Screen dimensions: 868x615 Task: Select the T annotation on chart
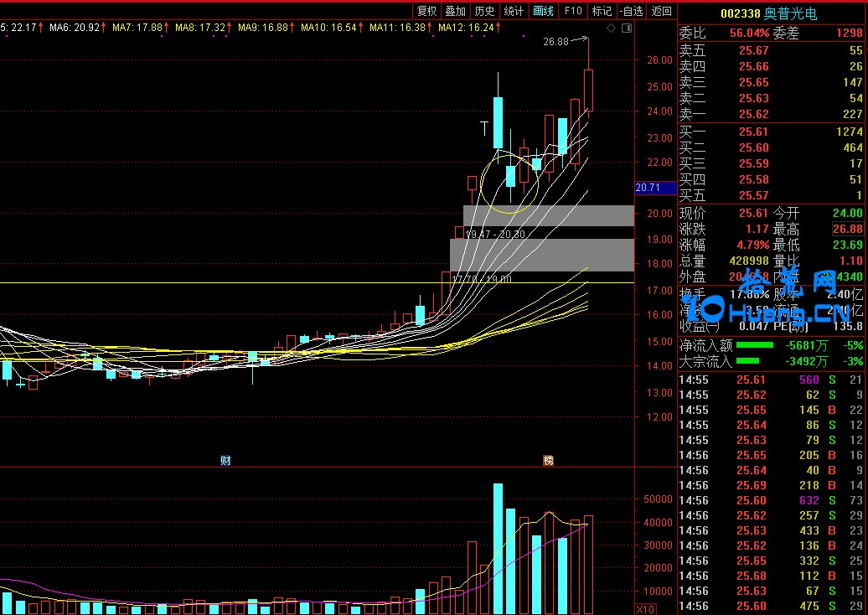pos(484,128)
